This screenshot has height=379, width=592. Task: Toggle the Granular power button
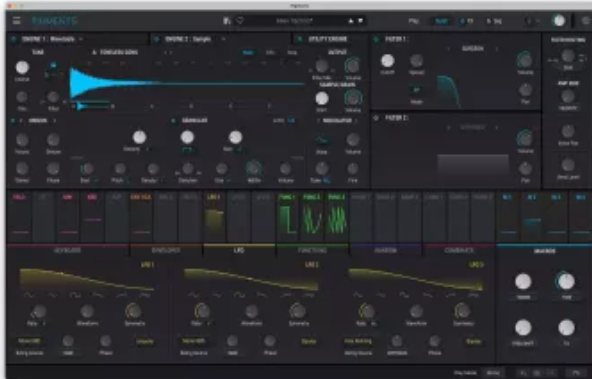[x=173, y=121]
